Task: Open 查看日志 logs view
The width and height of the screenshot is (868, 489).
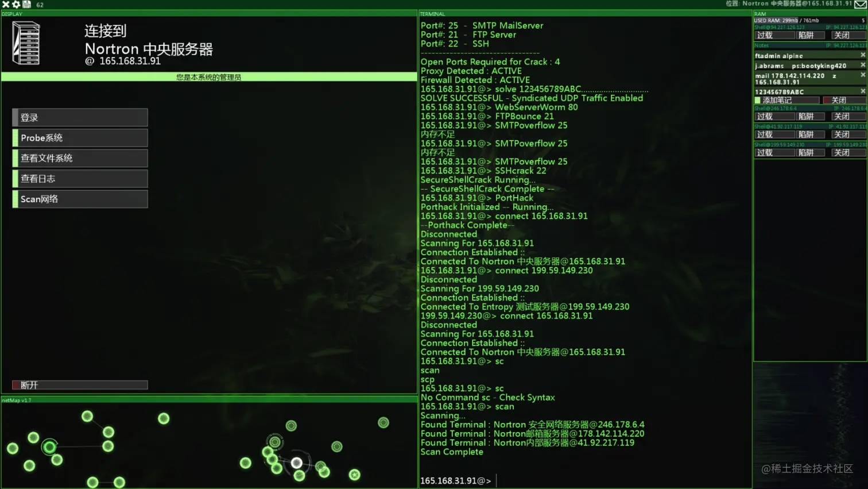Action: click(x=80, y=179)
